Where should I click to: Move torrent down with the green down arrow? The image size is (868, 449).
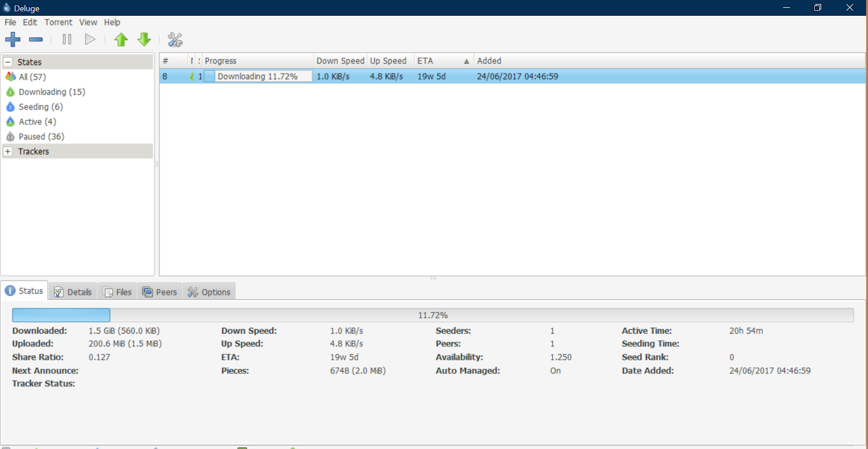coord(144,40)
